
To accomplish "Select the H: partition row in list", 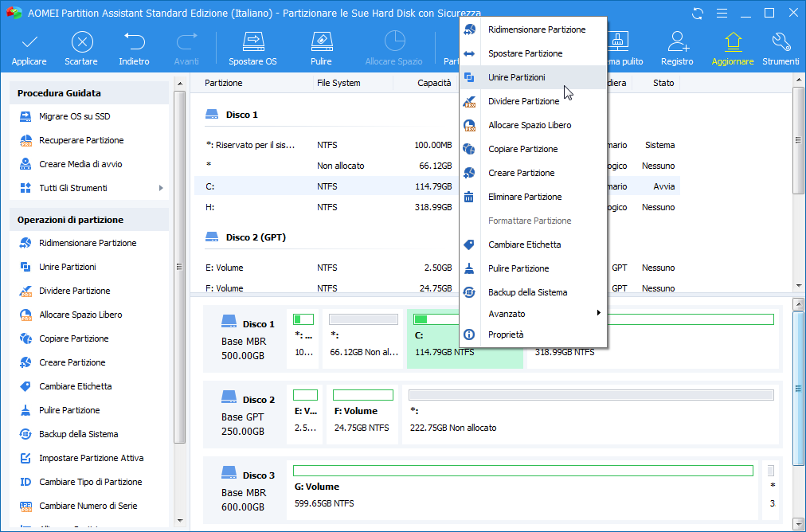I will 436,207.
